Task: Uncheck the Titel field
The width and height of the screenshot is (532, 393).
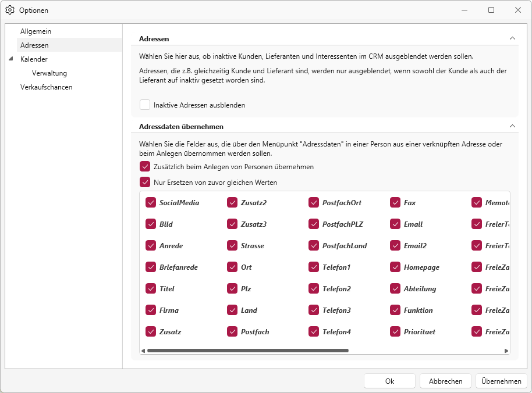Action: (151, 289)
